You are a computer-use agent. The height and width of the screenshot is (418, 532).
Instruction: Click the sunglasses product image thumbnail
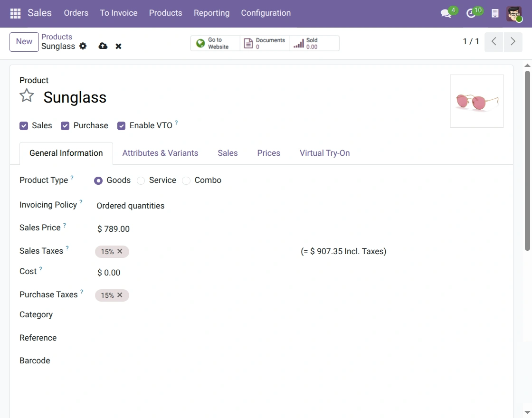click(477, 101)
